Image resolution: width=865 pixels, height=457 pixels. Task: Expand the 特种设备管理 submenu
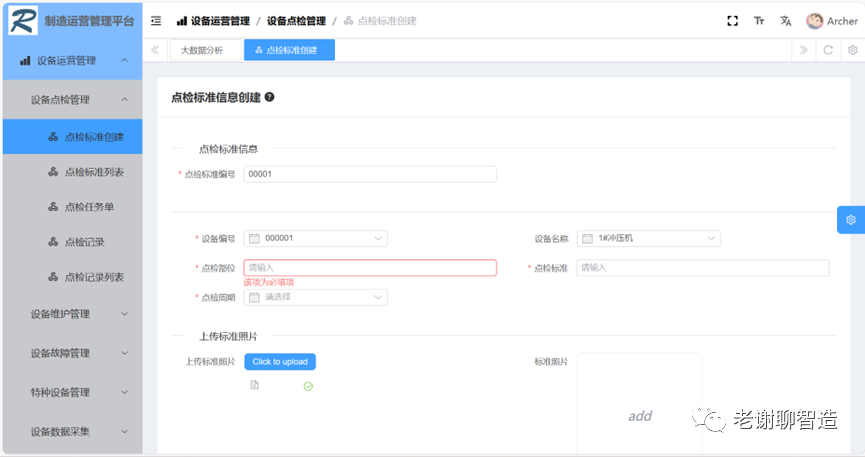pyautogui.click(x=72, y=392)
